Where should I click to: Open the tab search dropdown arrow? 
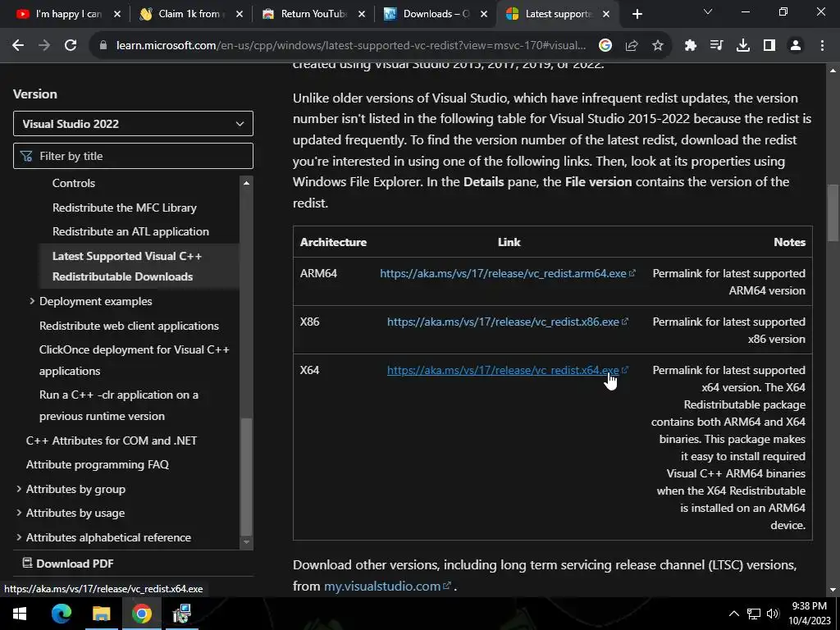coord(708,11)
